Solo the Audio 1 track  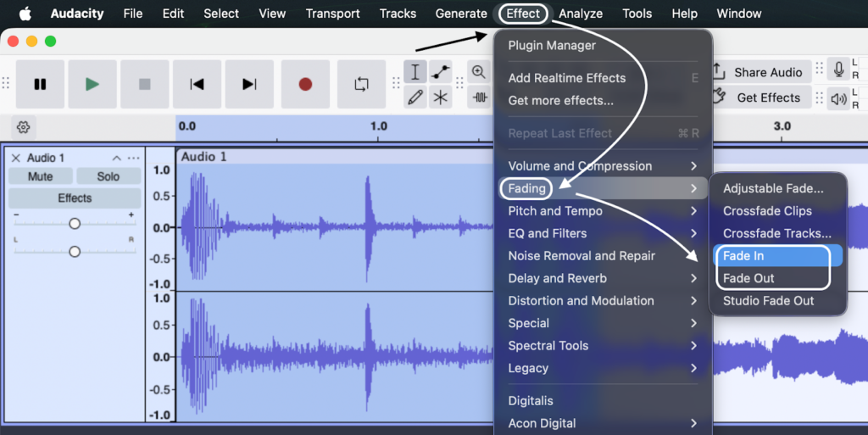(108, 176)
